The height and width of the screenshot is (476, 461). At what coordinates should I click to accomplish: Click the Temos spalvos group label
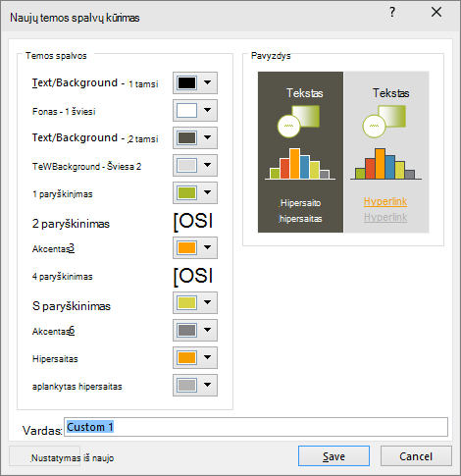(56, 56)
